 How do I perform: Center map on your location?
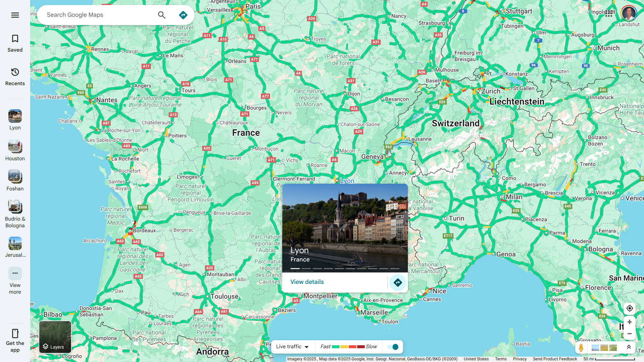point(629,308)
